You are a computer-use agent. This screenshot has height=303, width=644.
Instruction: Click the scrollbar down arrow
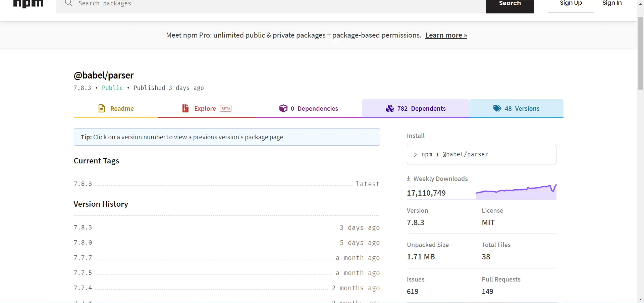tap(640, 300)
